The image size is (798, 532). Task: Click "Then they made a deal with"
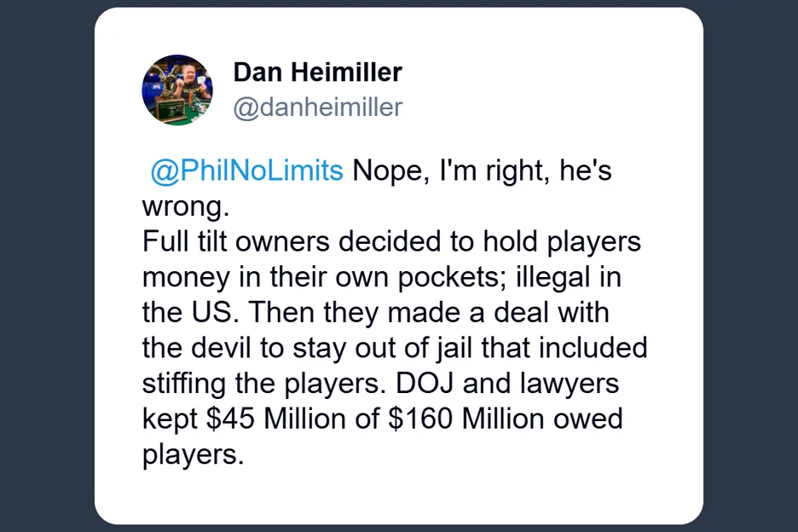(x=430, y=312)
